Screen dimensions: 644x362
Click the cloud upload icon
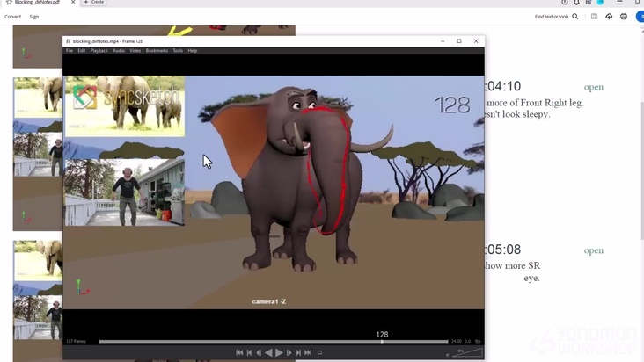coord(609,17)
